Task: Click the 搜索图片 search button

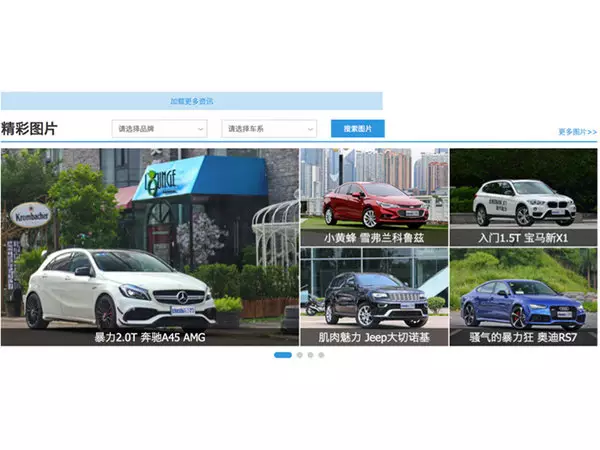Action: pyautogui.click(x=358, y=129)
